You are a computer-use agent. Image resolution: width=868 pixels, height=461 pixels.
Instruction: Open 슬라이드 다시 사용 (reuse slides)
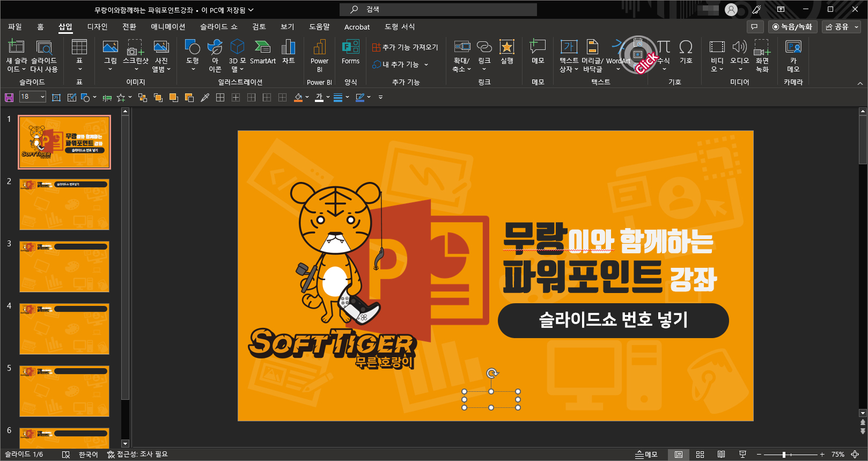pyautogui.click(x=43, y=55)
